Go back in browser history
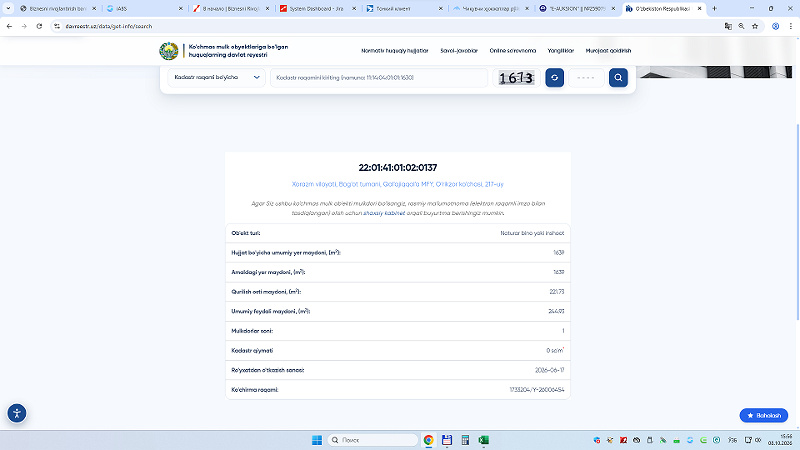 [x=9, y=26]
